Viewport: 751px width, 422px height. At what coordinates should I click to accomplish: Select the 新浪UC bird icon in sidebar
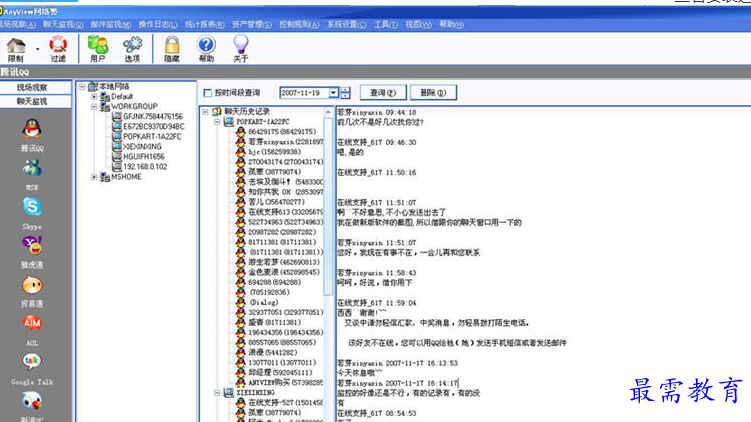(x=32, y=401)
